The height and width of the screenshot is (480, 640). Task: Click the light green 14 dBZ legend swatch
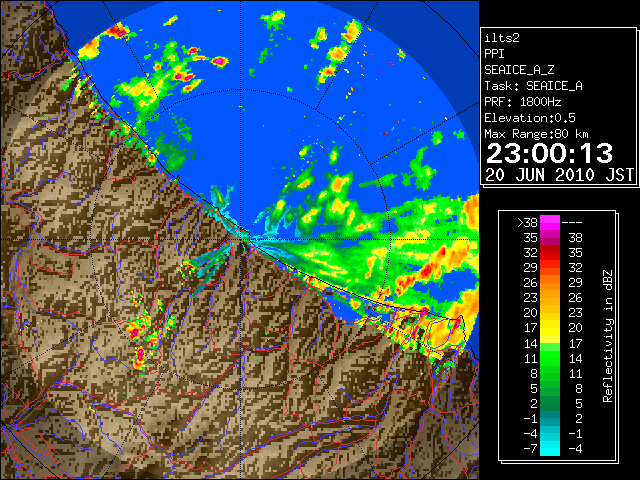[550, 347]
